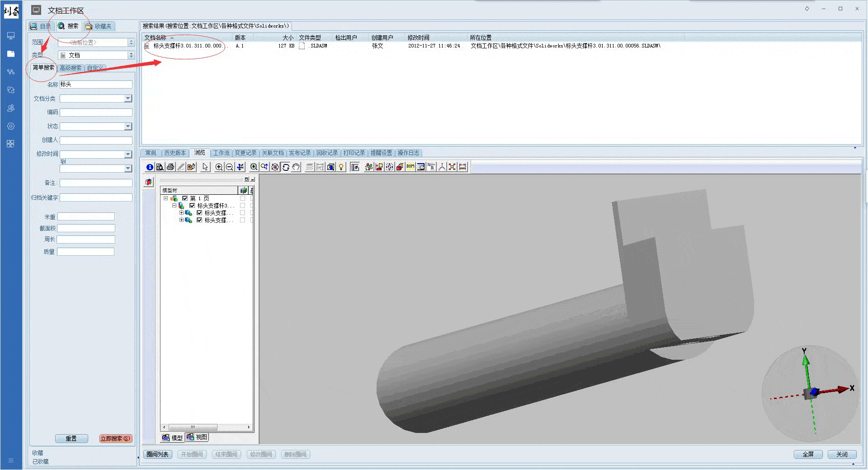Select the zoom window tool
The image size is (868, 470).
[x=254, y=167]
